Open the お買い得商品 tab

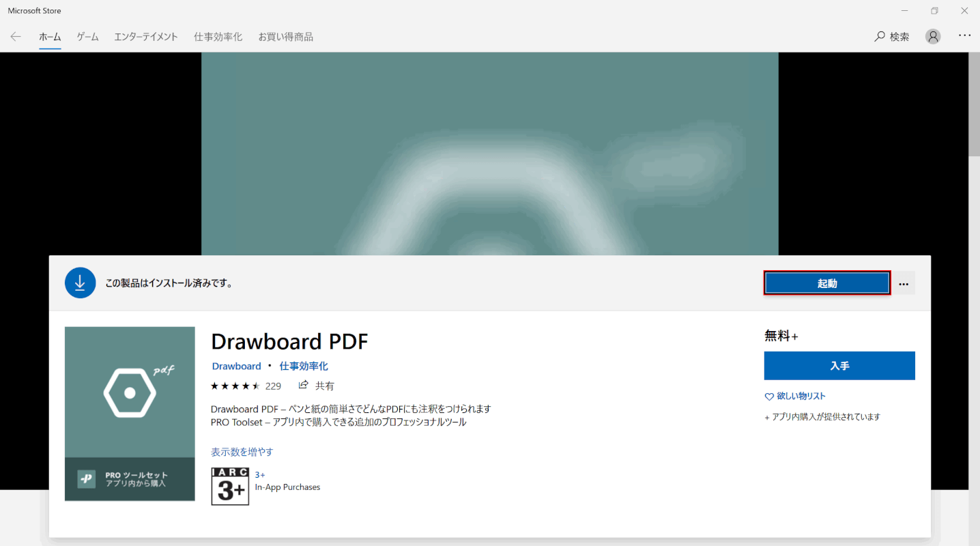click(285, 37)
